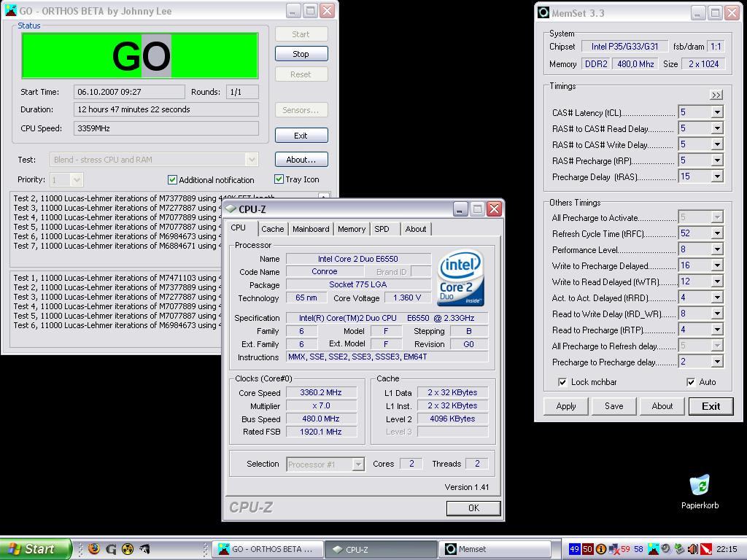Click the G icon in quick launch
The height and width of the screenshot is (560, 747).
111,549
